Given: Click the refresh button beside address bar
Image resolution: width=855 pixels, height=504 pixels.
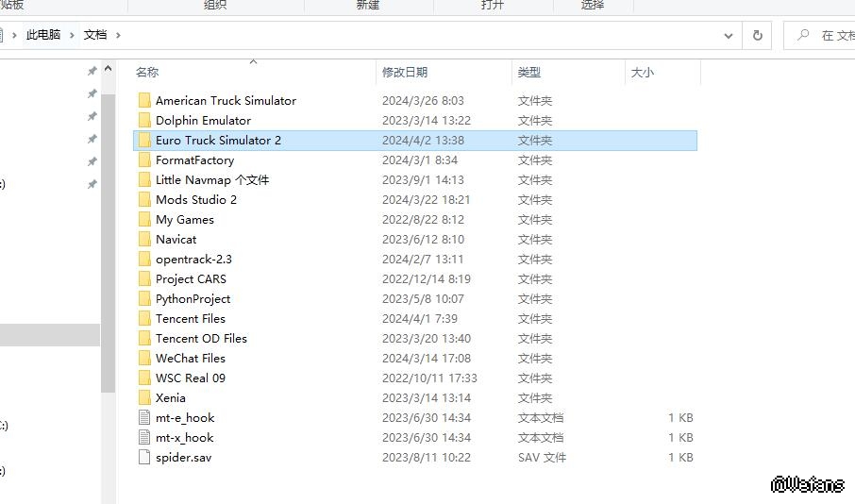Looking at the screenshot, I should 758,36.
